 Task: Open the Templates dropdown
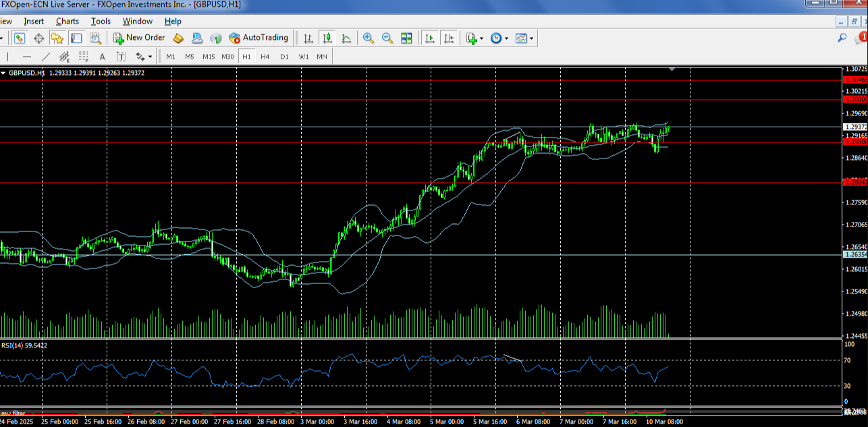524,38
